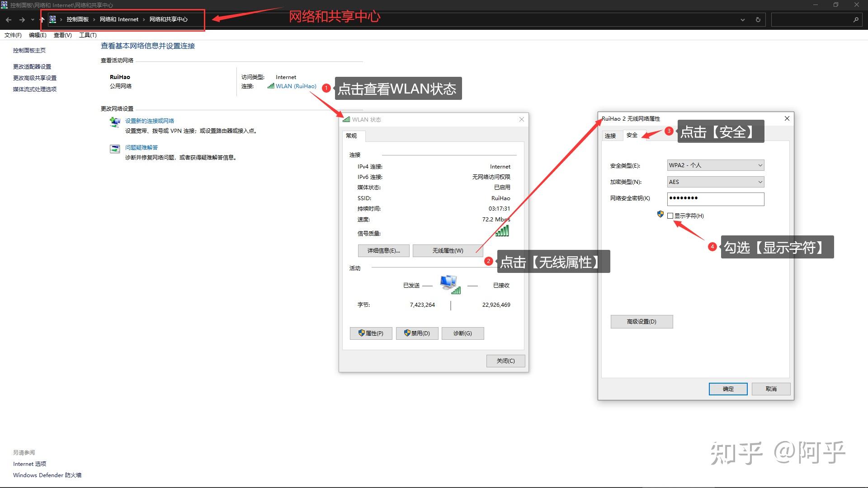Screen dimensions: 868x488
Task: Open Windows Defender 防火墙 link
Action: [47, 475]
